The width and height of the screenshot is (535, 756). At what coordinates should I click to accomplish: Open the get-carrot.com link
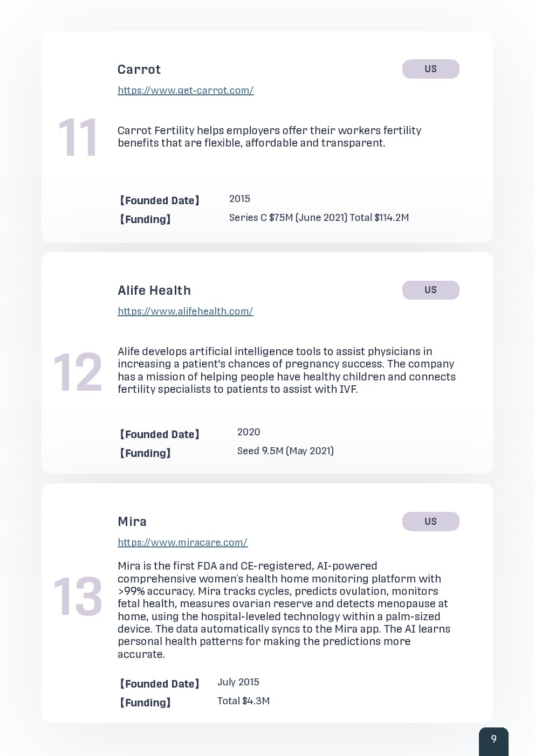pyautogui.click(x=186, y=91)
